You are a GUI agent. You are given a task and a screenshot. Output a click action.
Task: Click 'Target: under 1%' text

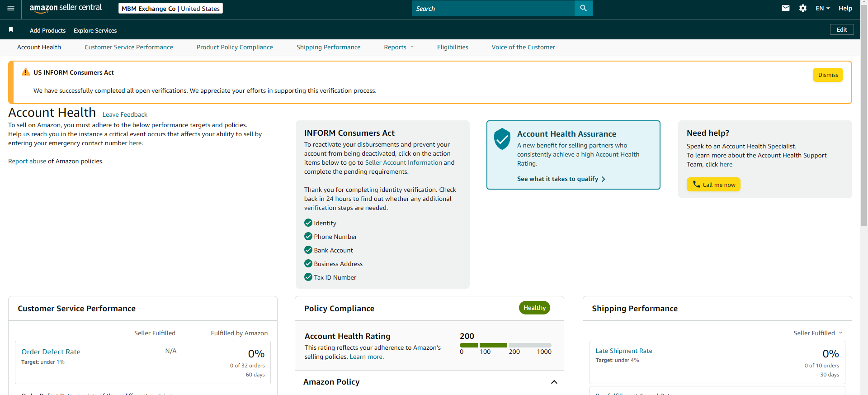pyautogui.click(x=43, y=362)
